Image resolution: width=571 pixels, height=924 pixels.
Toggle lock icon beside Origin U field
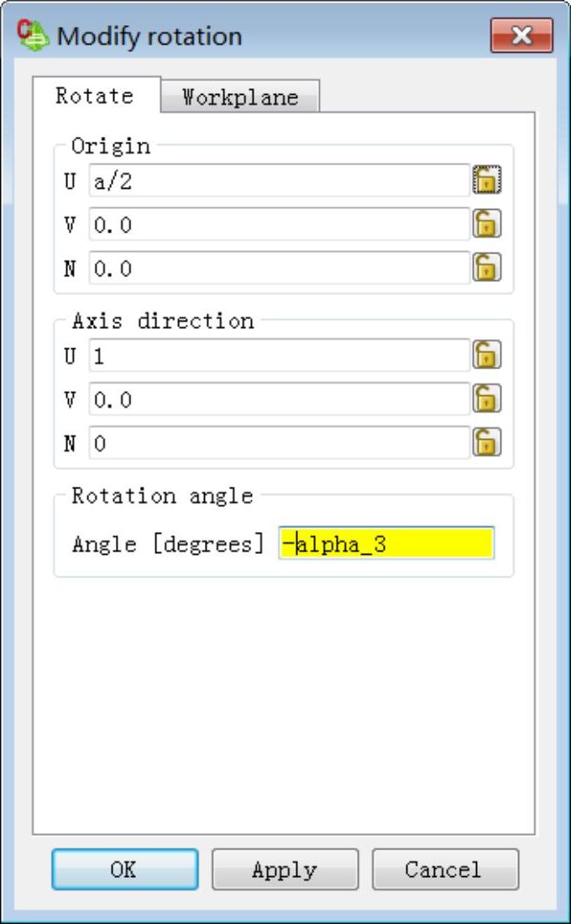[487, 180]
